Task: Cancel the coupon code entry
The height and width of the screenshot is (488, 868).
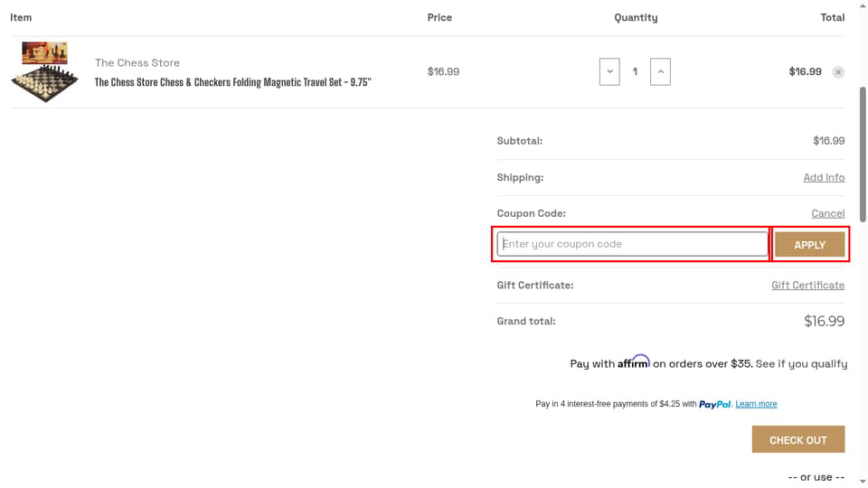Action: [x=827, y=213]
